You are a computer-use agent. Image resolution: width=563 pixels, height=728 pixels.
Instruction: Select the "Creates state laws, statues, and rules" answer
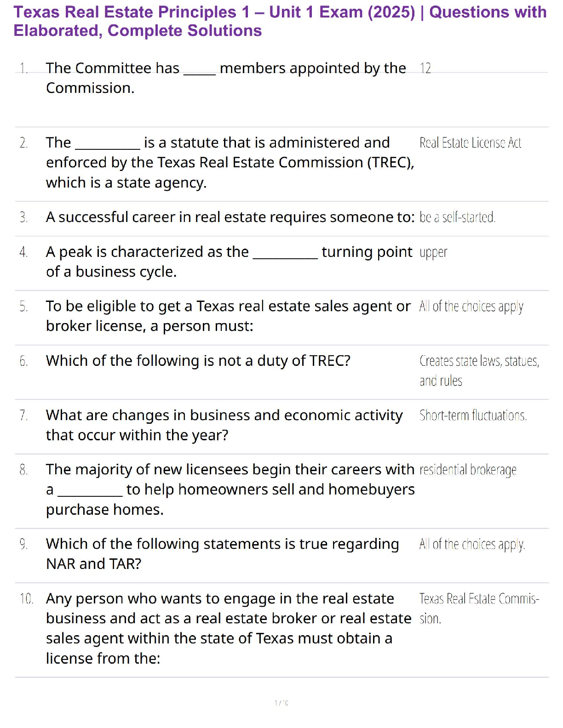[479, 370]
